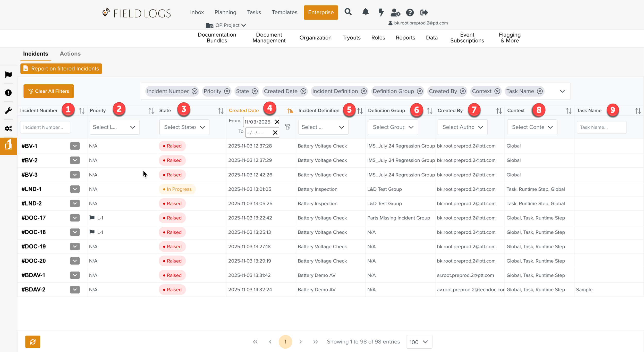Remove the Priority filter chip
The image size is (644, 352).
click(x=227, y=91)
